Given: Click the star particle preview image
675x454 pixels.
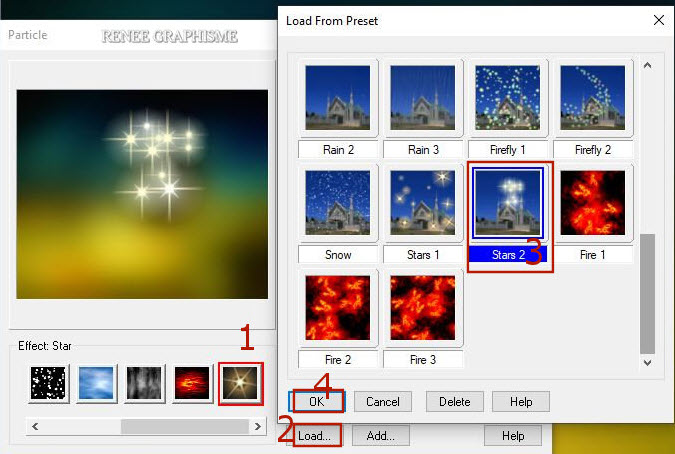Looking at the screenshot, I should pos(142,194).
